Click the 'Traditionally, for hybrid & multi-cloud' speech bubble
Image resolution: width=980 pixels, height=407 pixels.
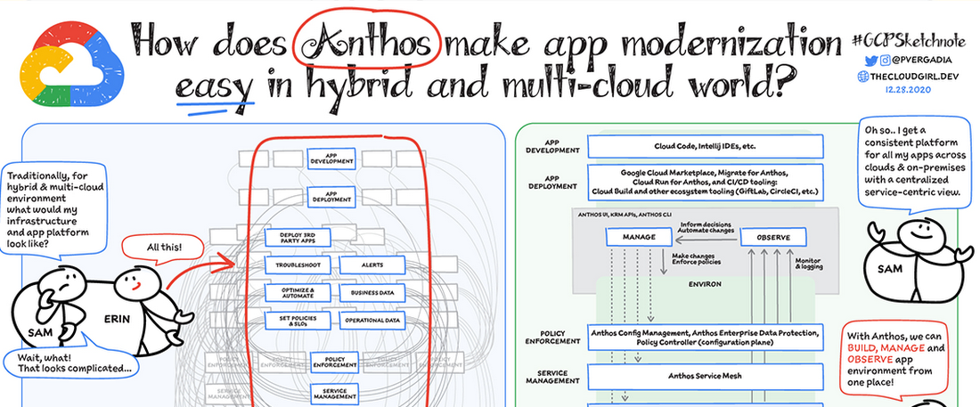coord(53,208)
